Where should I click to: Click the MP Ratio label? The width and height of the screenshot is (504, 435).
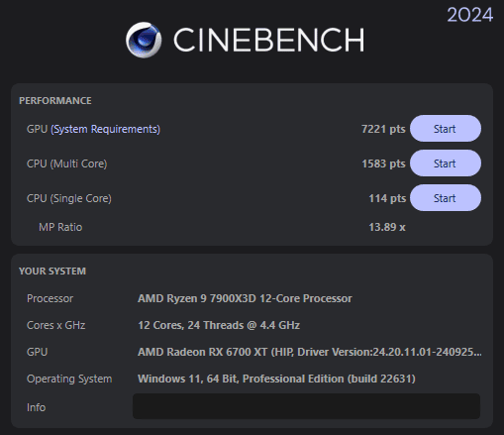click(x=60, y=227)
